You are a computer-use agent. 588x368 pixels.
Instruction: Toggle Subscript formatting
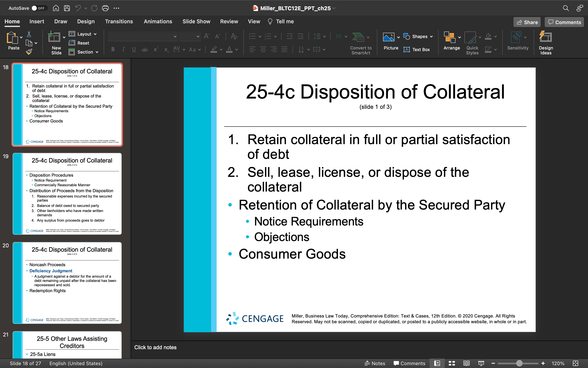[x=166, y=50]
